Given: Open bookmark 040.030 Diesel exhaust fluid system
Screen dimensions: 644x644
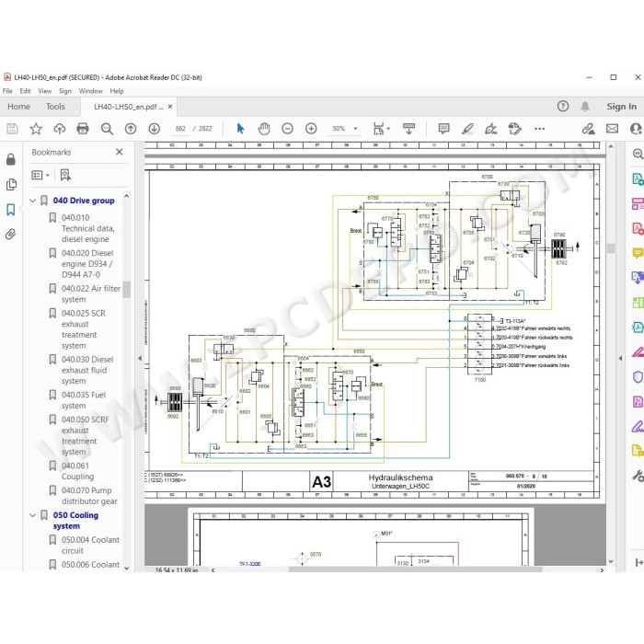Looking at the screenshot, I should 87,370.
